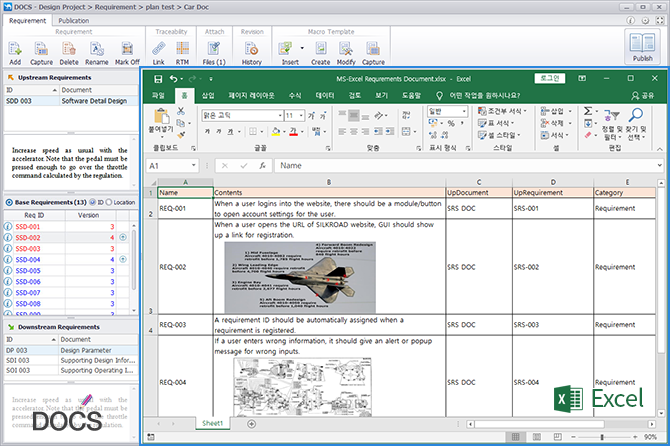Click the Add requirement icon
Viewport: 670px width, 446px height.
point(15,49)
